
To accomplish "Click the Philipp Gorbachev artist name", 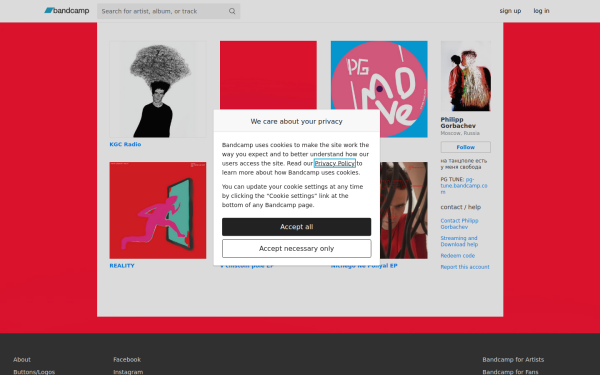I will click(458, 123).
